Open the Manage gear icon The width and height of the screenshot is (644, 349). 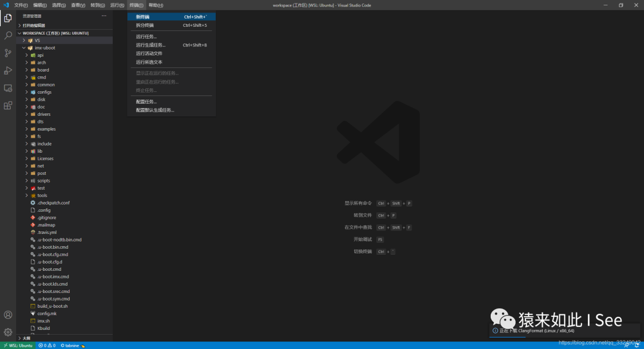click(x=8, y=332)
